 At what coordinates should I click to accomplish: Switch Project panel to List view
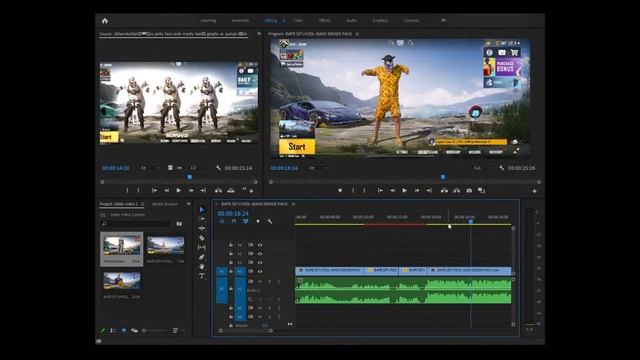113,331
